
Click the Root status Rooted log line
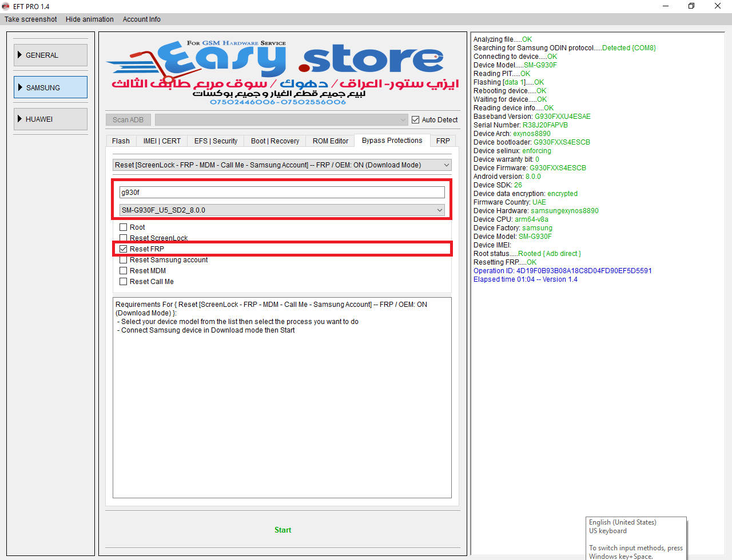pyautogui.click(x=527, y=254)
